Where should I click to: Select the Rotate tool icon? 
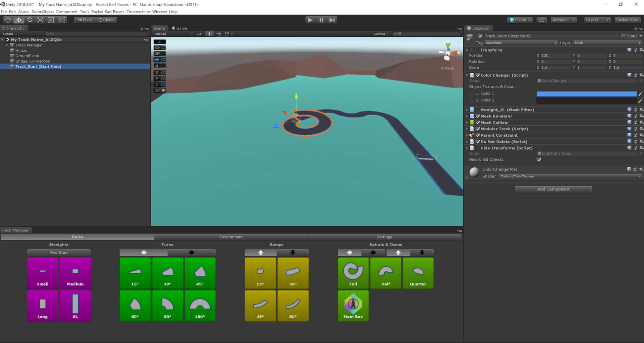30,20
